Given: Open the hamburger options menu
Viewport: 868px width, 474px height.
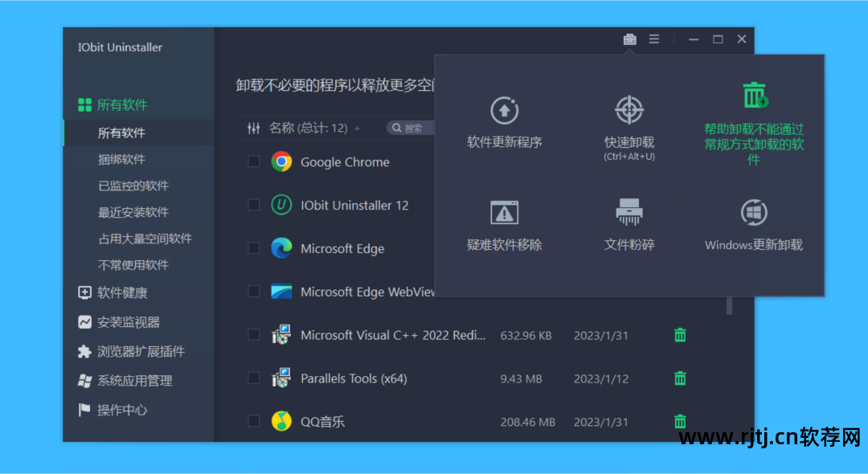Looking at the screenshot, I should tap(653, 39).
